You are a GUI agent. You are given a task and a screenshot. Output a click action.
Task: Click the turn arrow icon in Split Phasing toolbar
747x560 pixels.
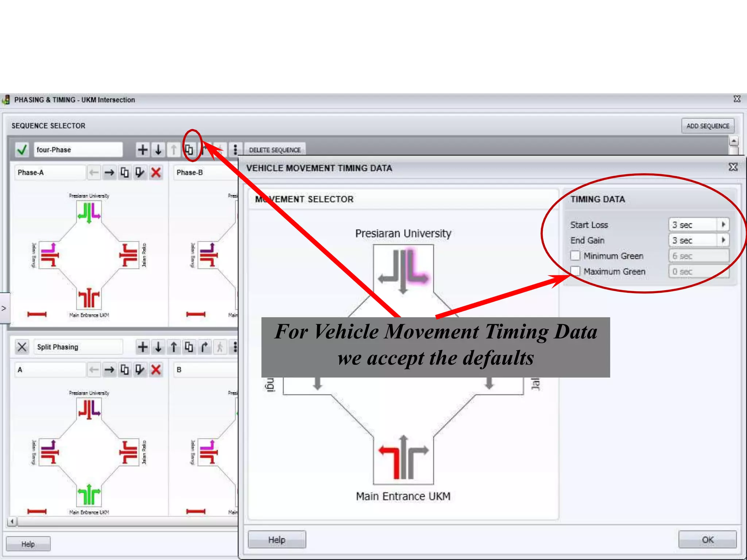click(x=205, y=347)
